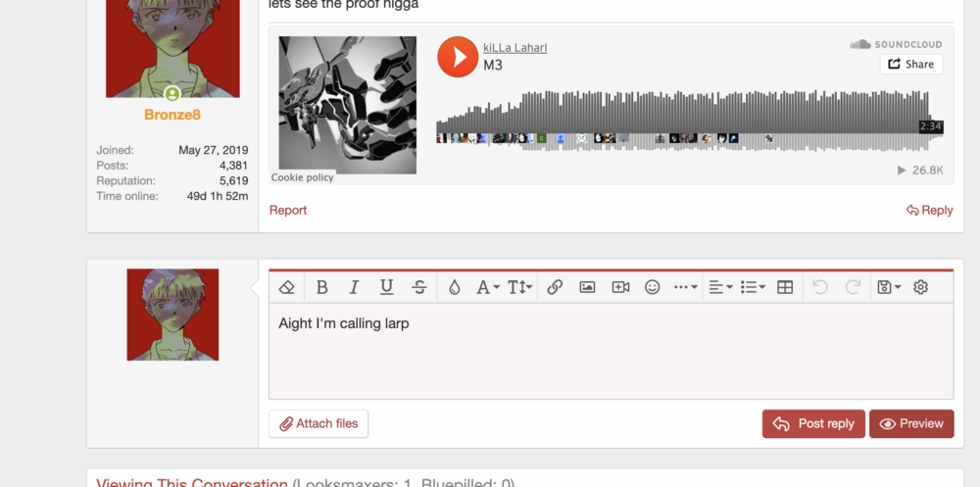The width and height of the screenshot is (980, 487).
Task: Open the Cookie policy link
Action: (303, 177)
